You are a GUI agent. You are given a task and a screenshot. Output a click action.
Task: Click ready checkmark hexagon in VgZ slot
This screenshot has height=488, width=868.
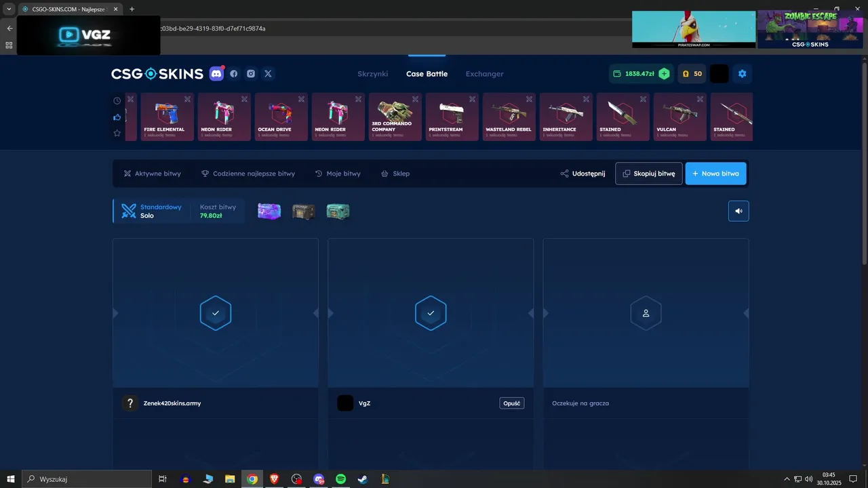click(431, 313)
